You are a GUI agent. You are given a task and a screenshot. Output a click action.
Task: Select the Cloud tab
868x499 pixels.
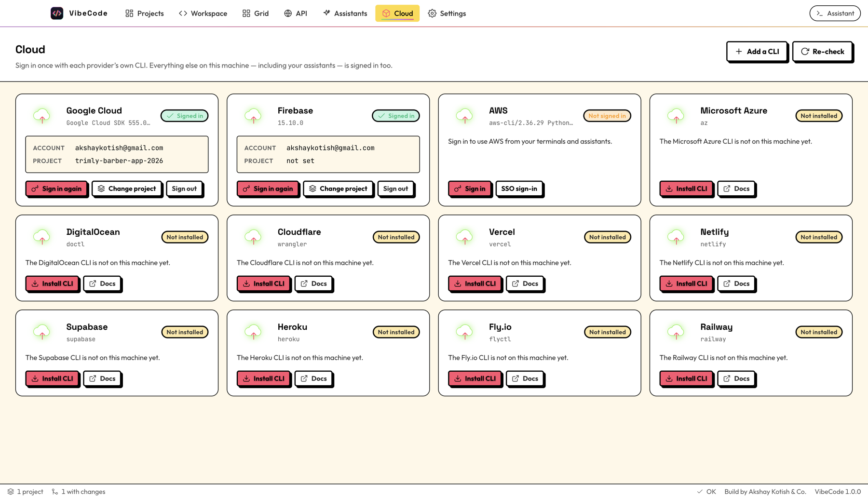click(x=397, y=13)
